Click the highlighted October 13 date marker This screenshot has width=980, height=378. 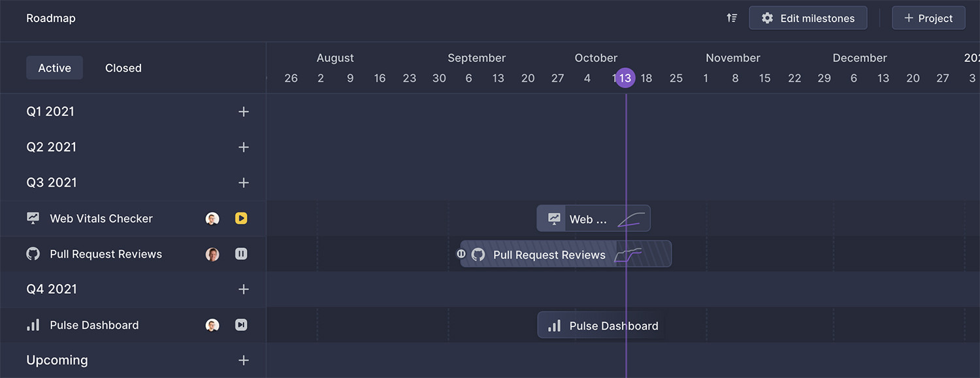pyautogui.click(x=624, y=77)
